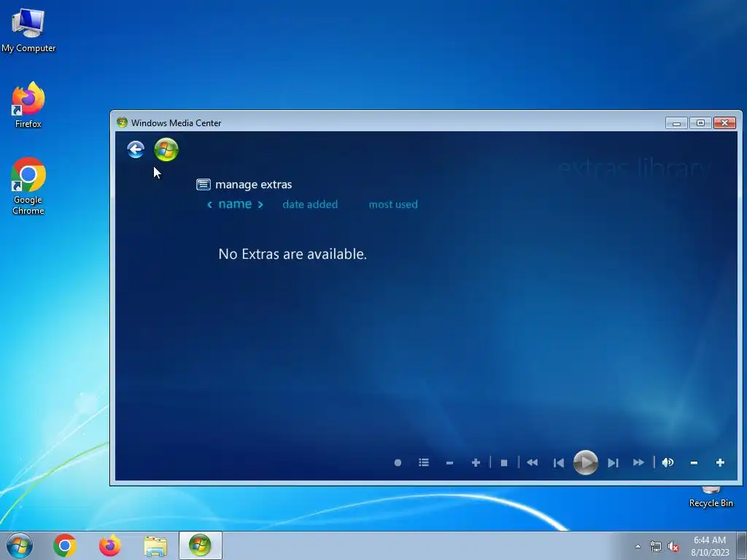
Task: Open the clock showing 6:44 AM
Action: [710, 546]
